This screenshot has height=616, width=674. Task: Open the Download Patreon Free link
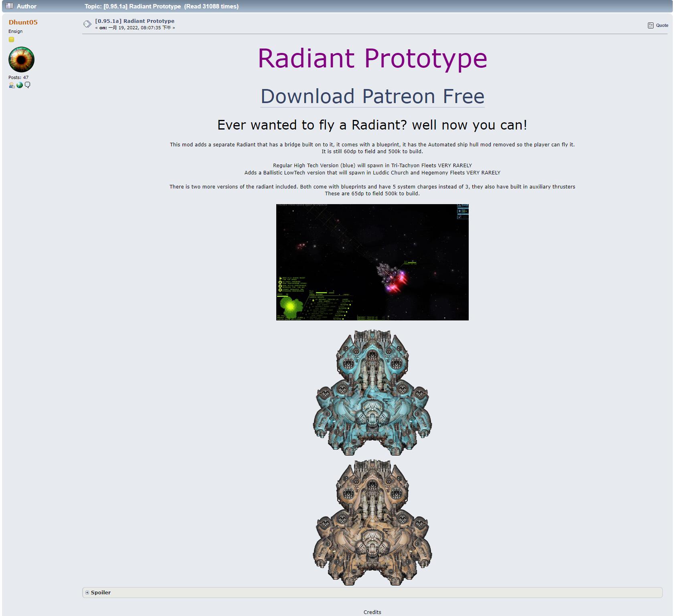(372, 96)
